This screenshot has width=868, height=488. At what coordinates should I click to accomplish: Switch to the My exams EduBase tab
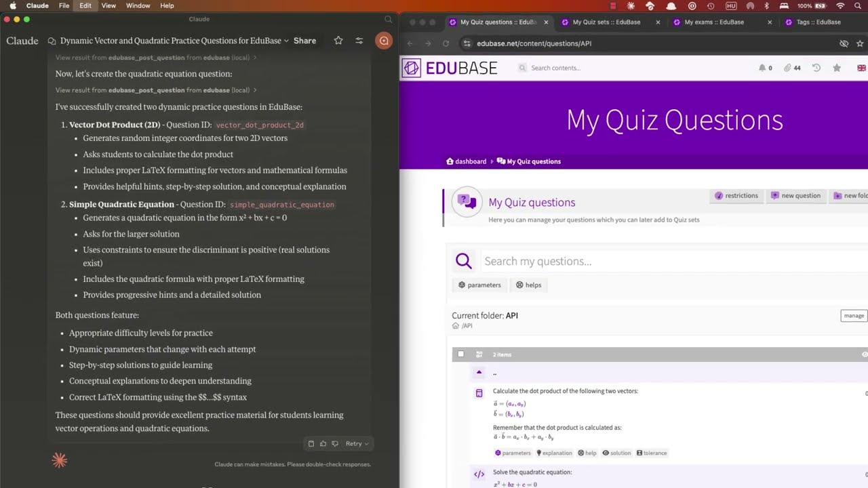point(713,22)
